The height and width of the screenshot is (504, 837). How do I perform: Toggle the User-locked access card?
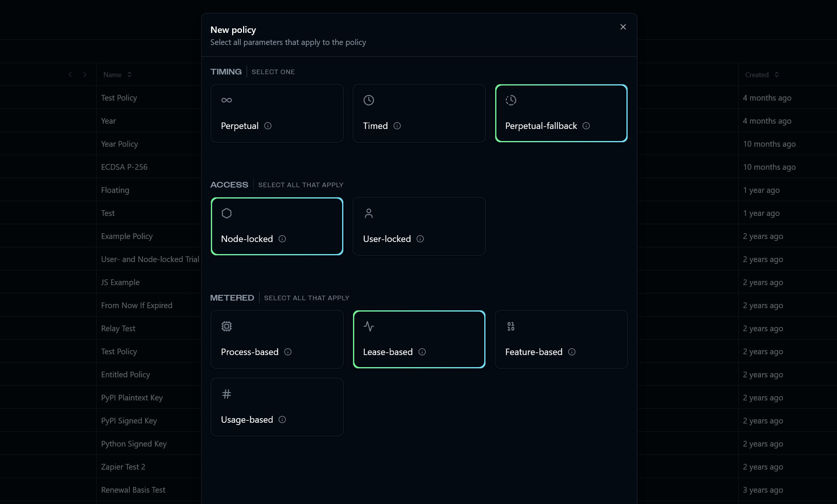coord(419,226)
